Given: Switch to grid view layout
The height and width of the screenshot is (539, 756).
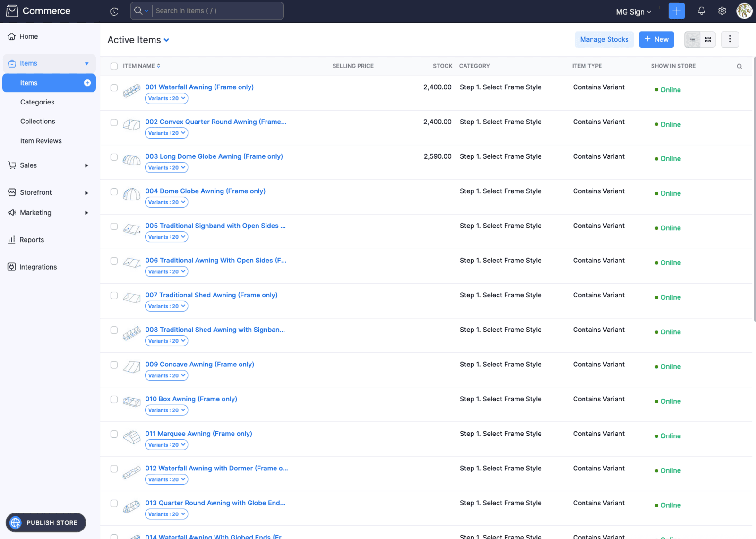Looking at the screenshot, I should (x=708, y=40).
